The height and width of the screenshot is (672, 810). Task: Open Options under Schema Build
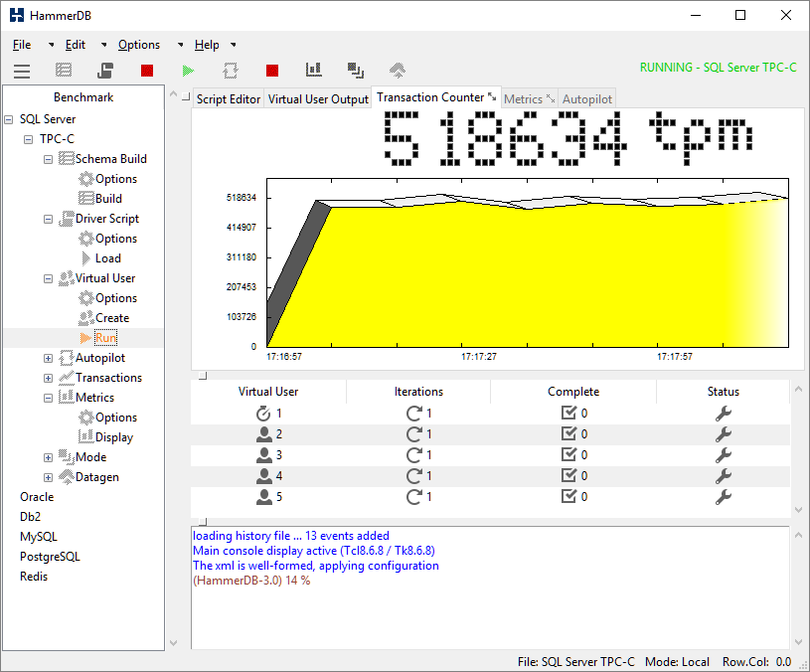click(116, 179)
